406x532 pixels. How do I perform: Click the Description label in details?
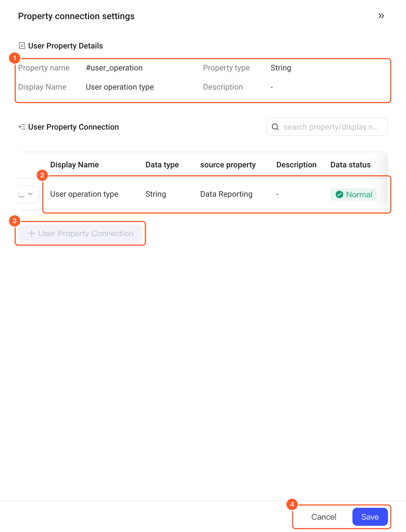tap(223, 87)
